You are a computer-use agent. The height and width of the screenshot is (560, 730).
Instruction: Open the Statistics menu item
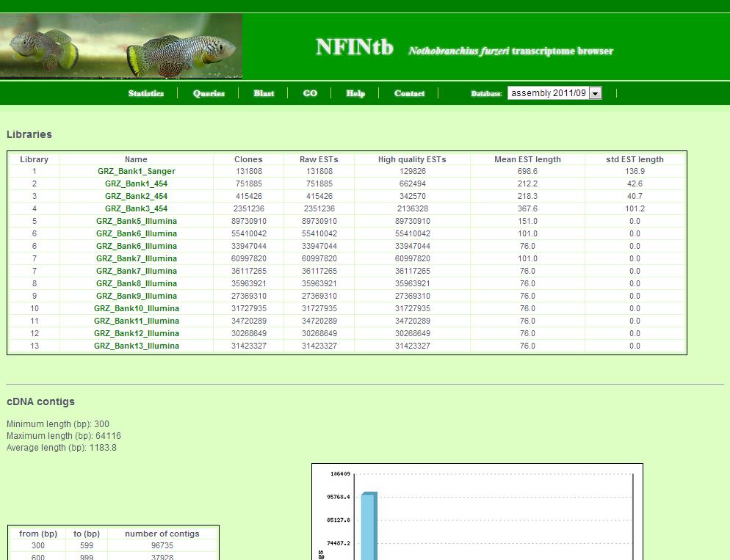pos(145,93)
